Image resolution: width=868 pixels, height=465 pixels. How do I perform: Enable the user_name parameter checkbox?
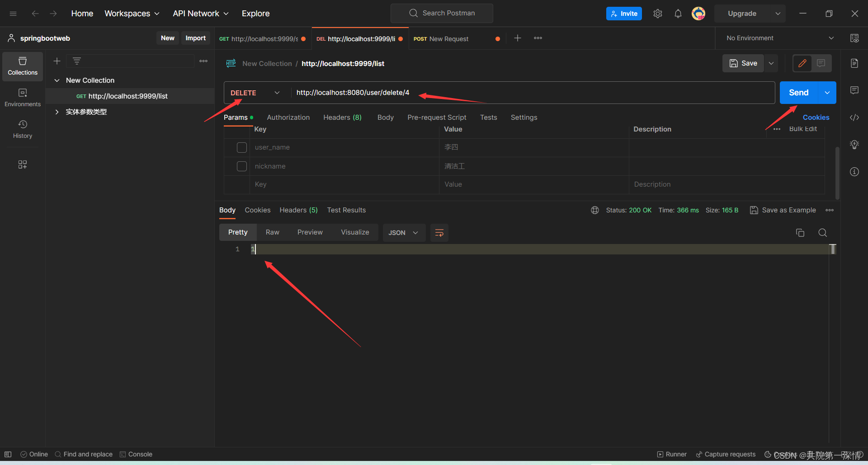[x=242, y=147]
